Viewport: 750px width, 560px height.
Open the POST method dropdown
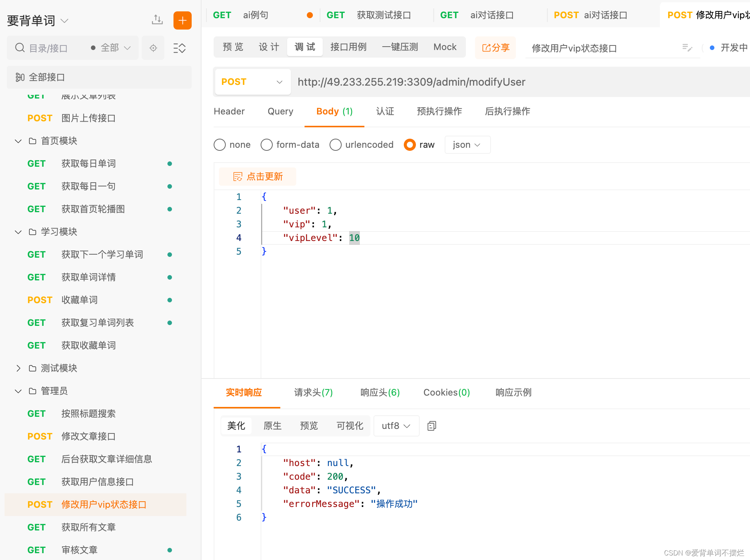click(252, 82)
